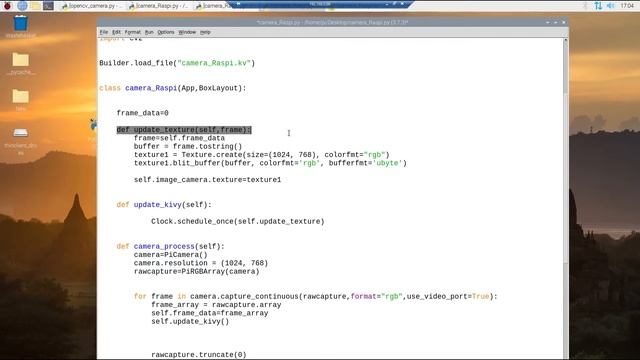Click the self.update_kivy() line

point(190,321)
